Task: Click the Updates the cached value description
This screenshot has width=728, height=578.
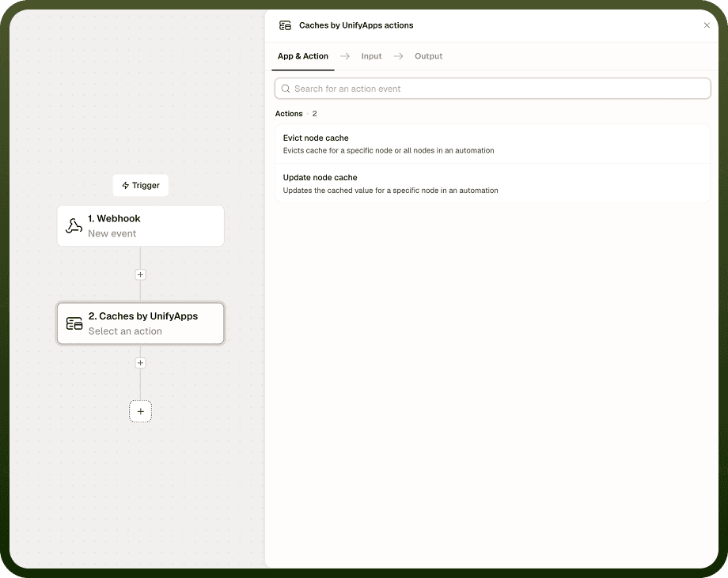Action: (390, 191)
